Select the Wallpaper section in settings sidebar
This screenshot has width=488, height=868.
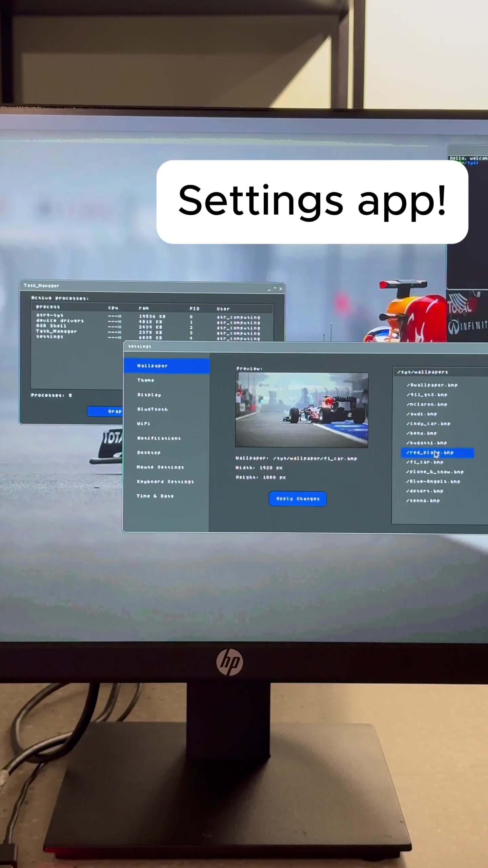coord(167,366)
